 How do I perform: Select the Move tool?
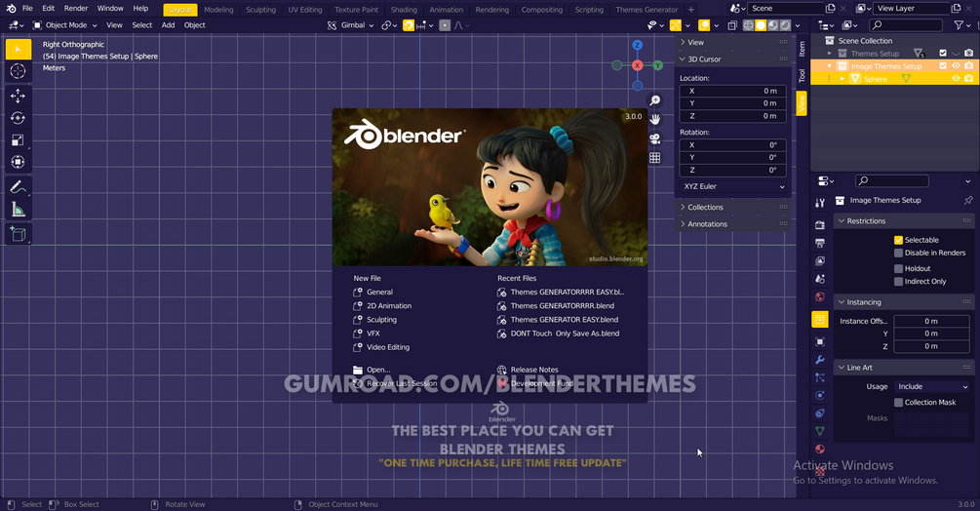tap(19, 96)
